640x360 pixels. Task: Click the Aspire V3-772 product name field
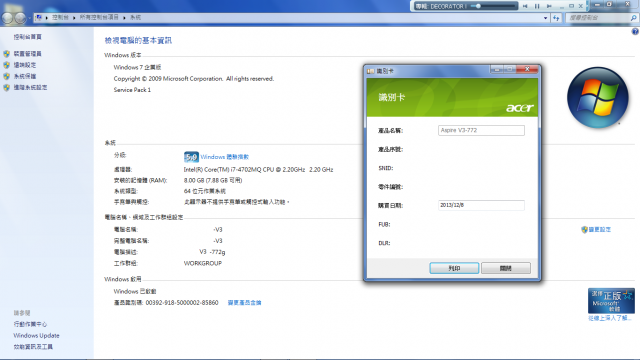481,130
